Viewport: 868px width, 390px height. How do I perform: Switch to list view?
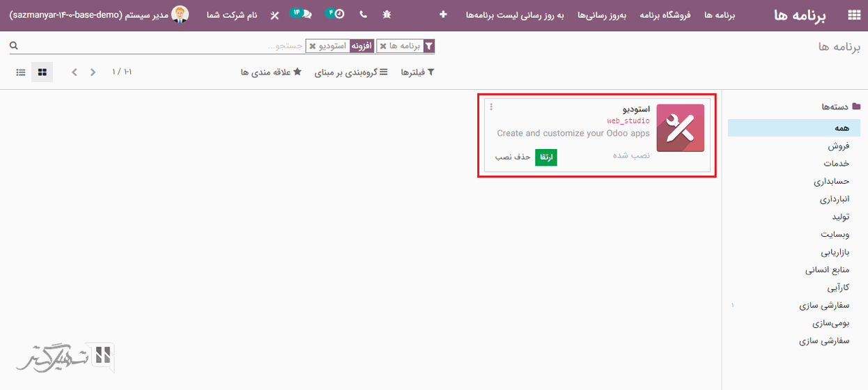pyautogui.click(x=21, y=72)
